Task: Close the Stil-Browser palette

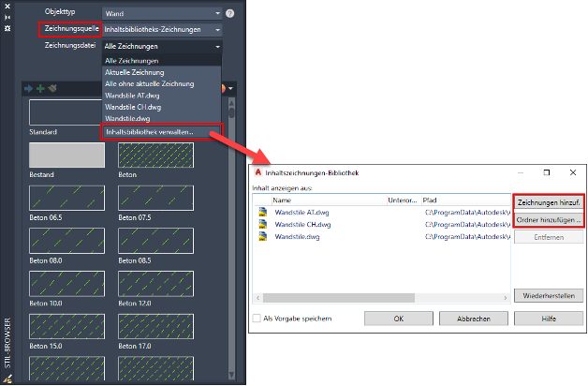Action: tap(7, 5)
